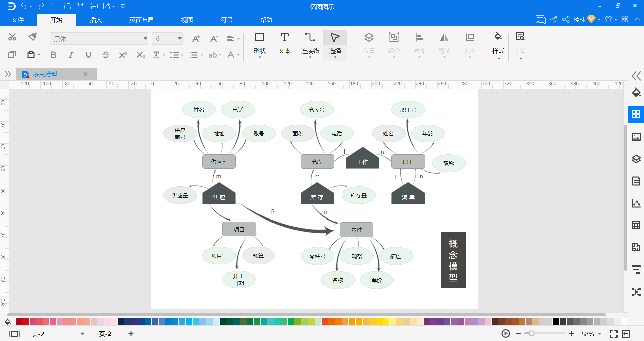This screenshot has height=341, width=644.
Task: Toggle bold formatting
Action: click(53, 55)
